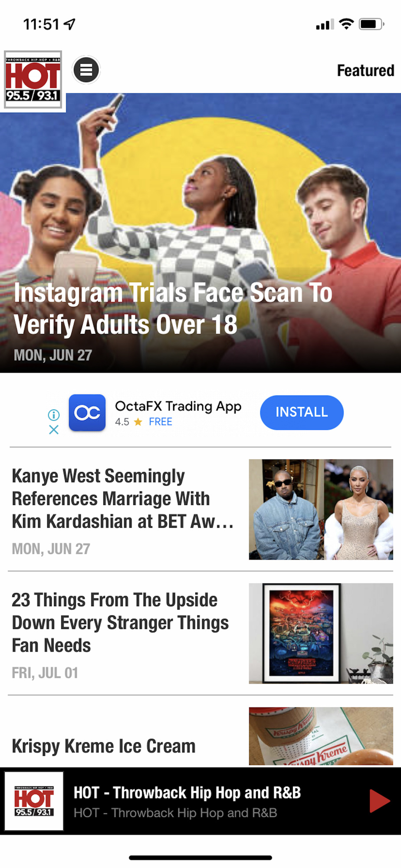The width and height of the screenshot is (401, 868).
Task: Select the Featured tab label
Action: tap(365, 70)
